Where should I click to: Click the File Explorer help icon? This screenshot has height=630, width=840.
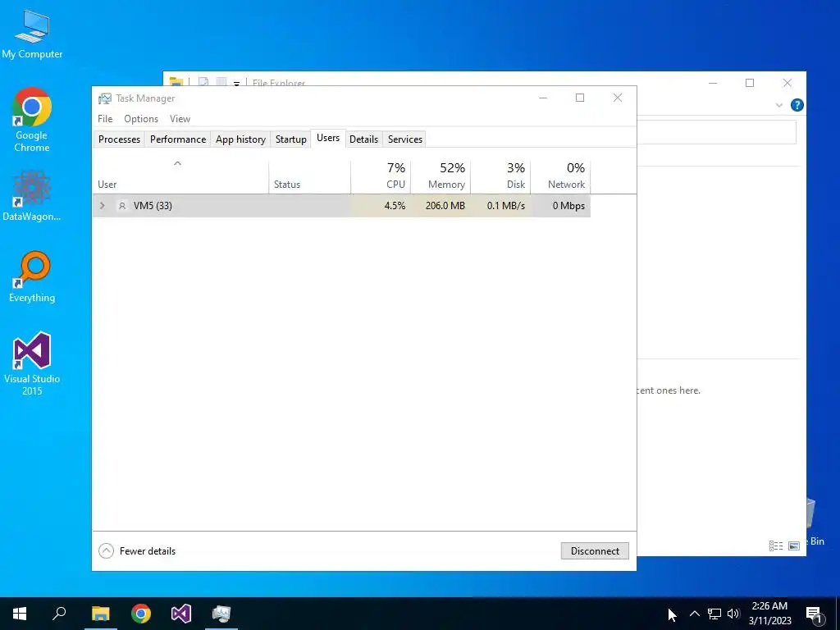pos(797,105)
